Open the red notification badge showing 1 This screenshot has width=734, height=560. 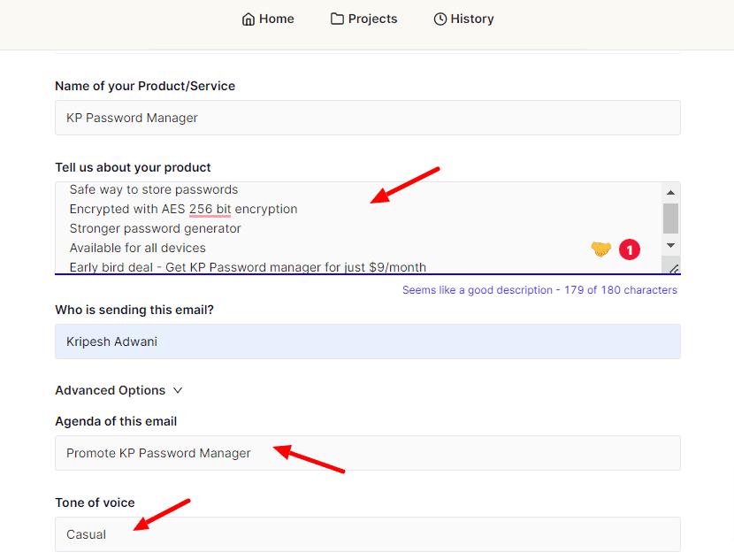[629, 249]
